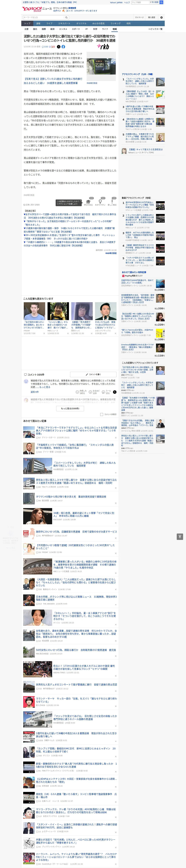Open the 【写真で見る】 photo link
The image size is (186, 868).
(53, 81)
